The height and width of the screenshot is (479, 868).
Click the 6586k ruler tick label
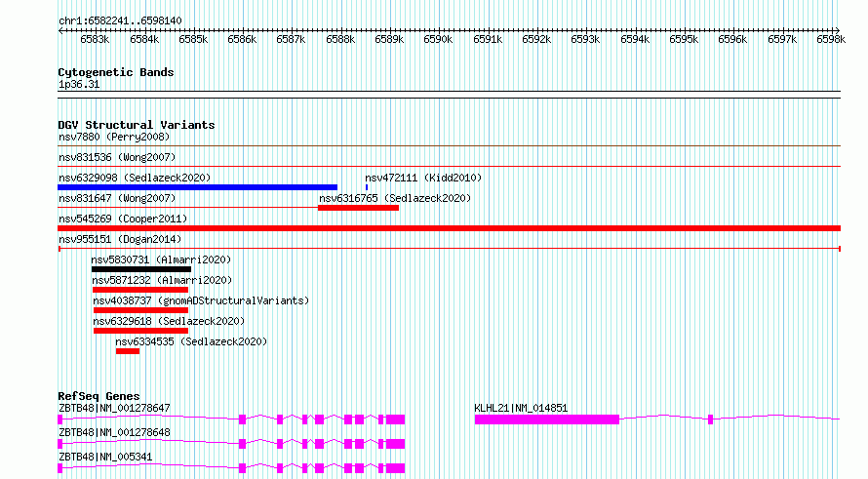pos(242,39)
